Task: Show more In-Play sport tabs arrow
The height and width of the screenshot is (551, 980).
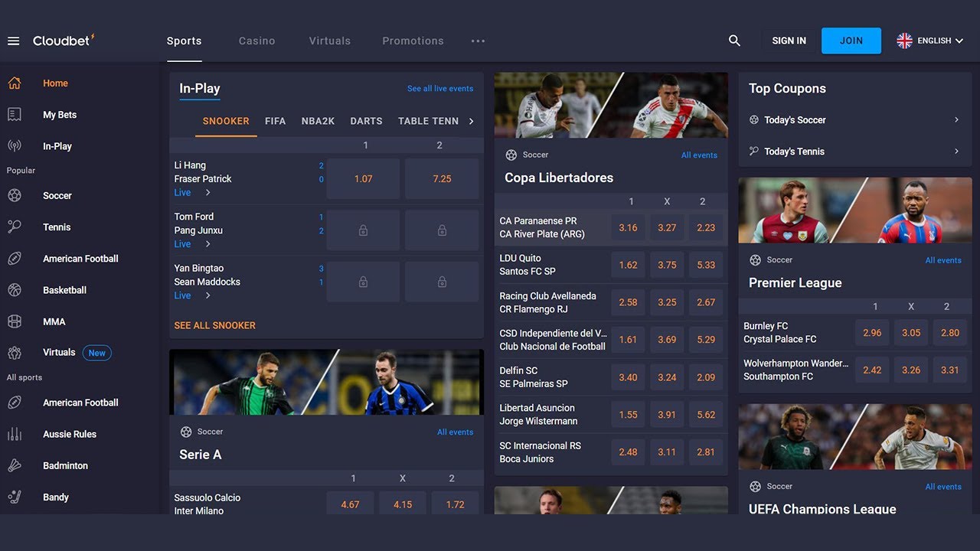Action: coord(472,121)
